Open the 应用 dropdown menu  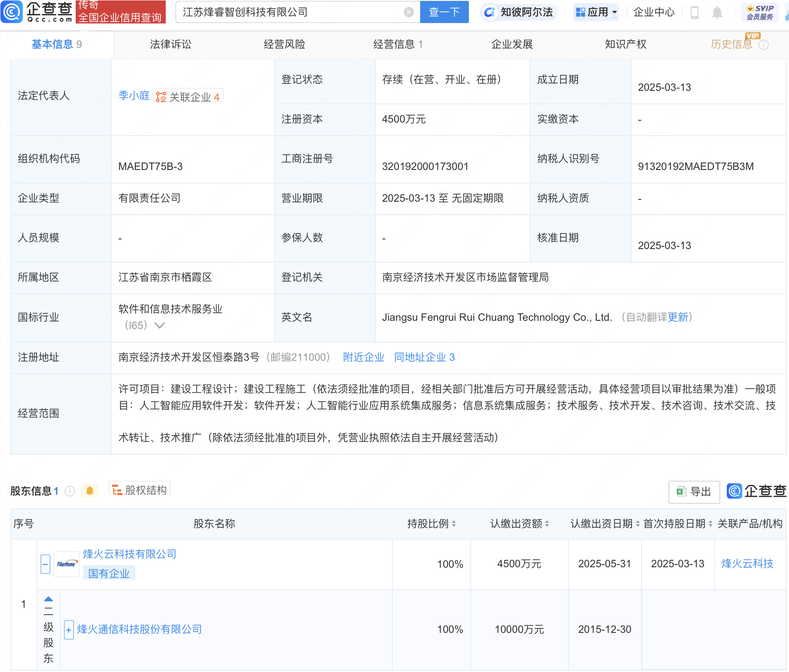tap(596, 12)
